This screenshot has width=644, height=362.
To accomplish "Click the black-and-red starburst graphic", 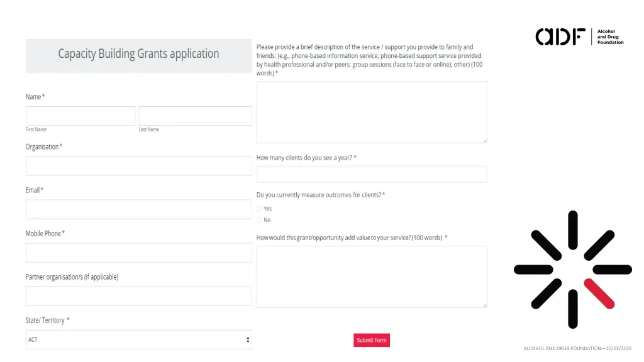I will (x=572, y=269).
